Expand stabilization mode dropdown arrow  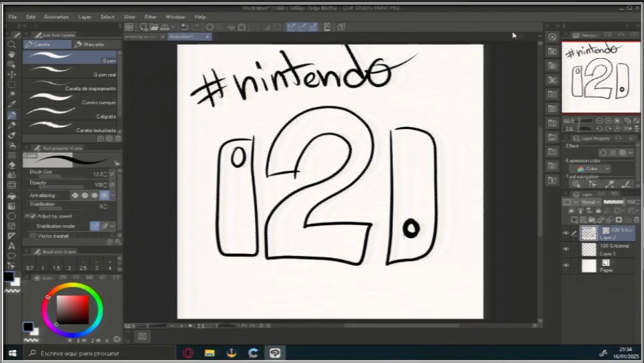[x=113, y=226]
